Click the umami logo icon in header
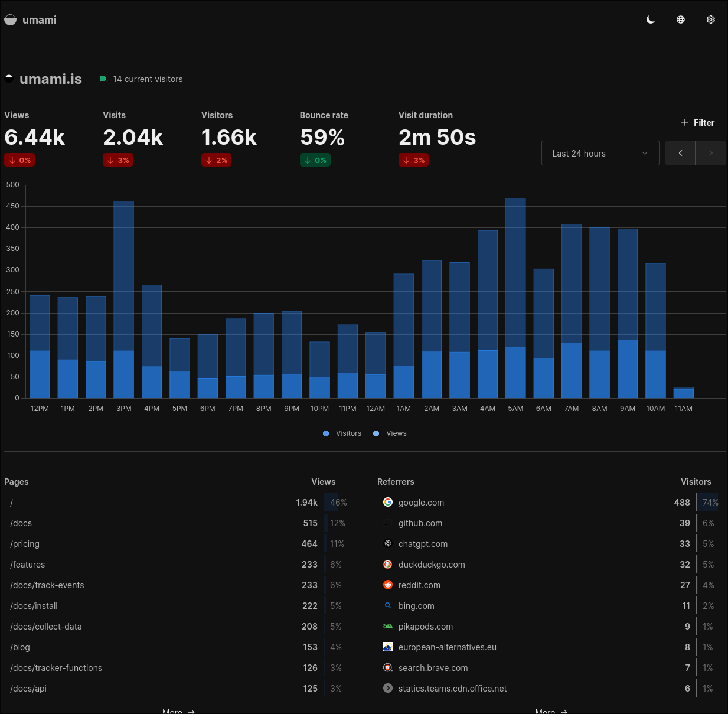This screenshot has height=714, width=728. 10,19
